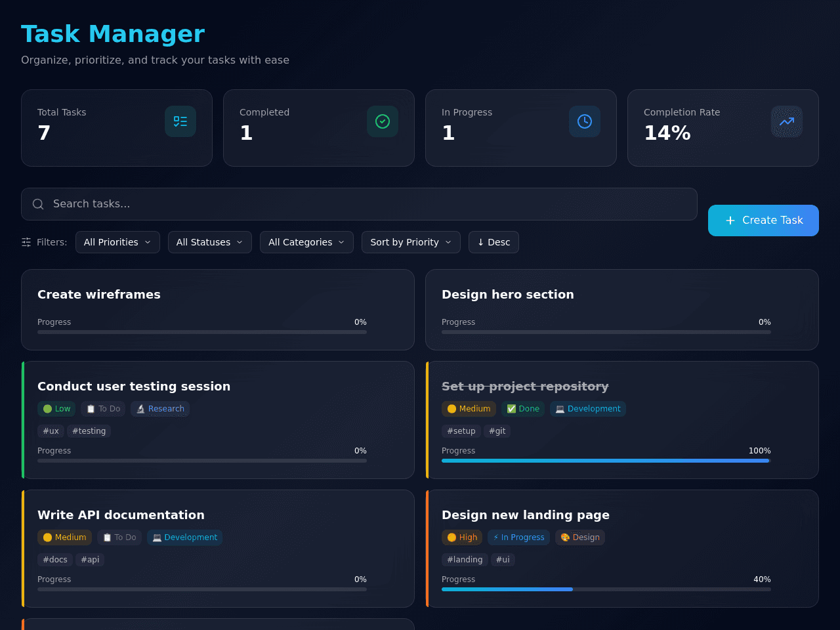Open the All Statuses dropdown

pos(210,242)
